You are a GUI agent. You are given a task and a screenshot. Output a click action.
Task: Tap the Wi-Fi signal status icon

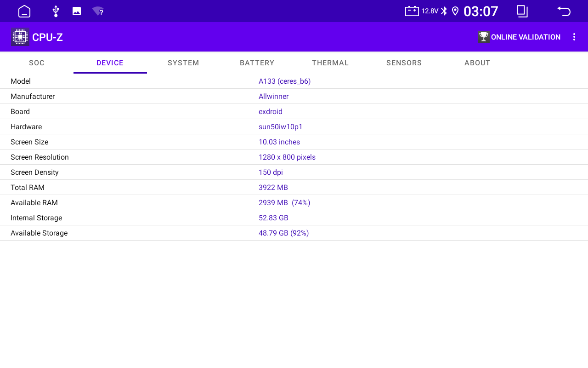coord(98,11)
